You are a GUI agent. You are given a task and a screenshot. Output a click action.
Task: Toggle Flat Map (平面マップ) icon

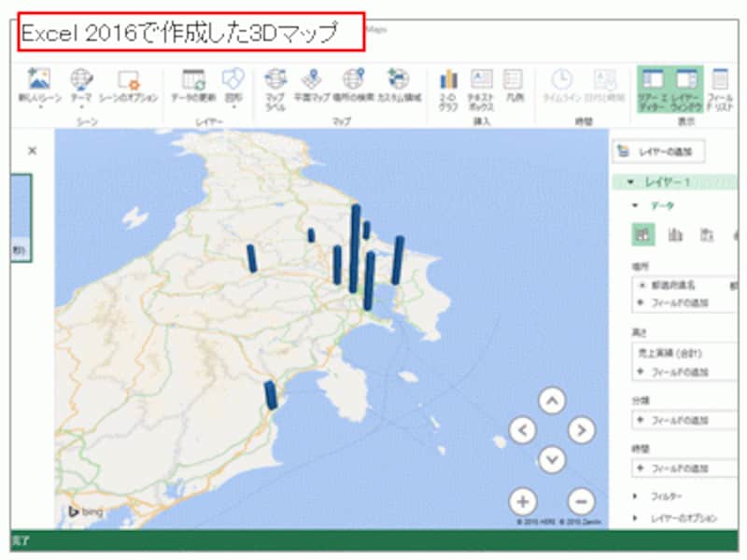(x=312, y=78)
